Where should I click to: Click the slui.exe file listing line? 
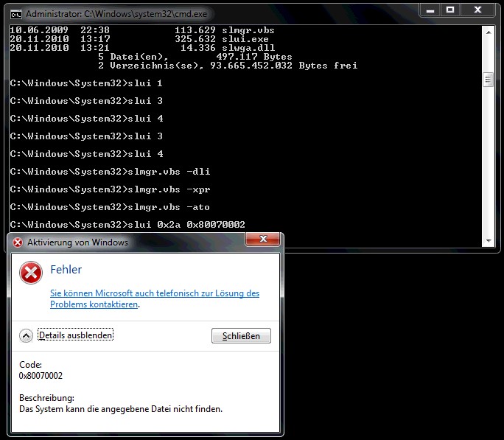click(139, 39)
